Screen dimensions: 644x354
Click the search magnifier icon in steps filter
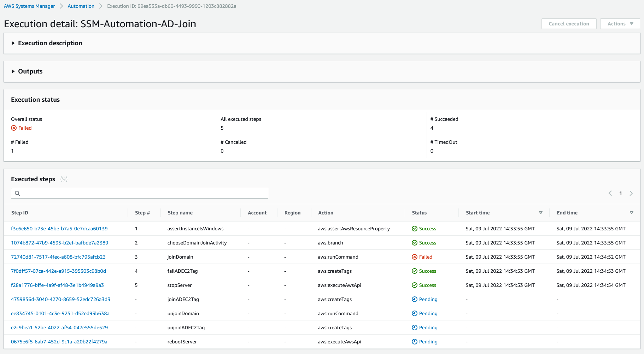(x=17, y=193)
